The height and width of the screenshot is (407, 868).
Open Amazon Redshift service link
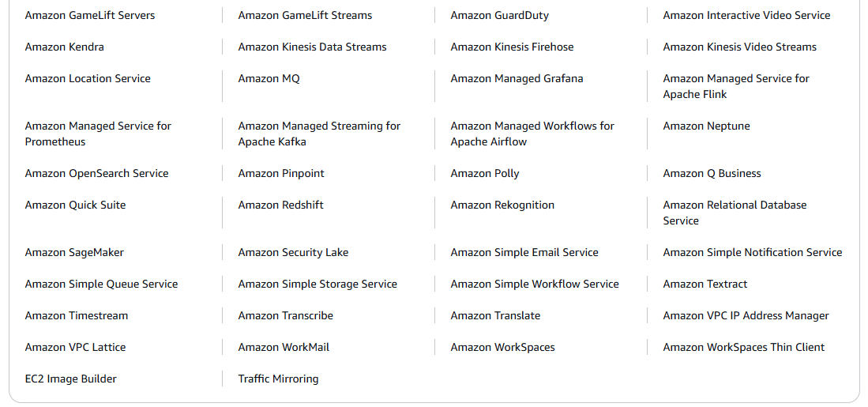pos(280,205)
